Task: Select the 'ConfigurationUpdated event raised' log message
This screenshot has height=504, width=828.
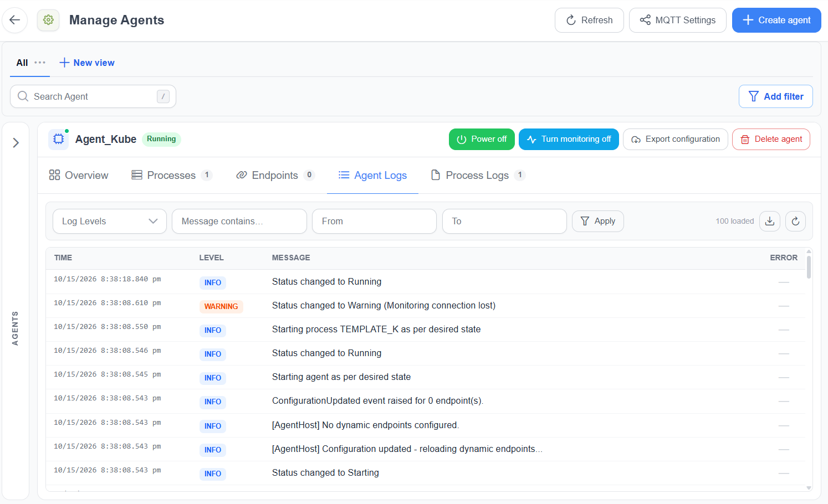Action: (x=377, y=400)
